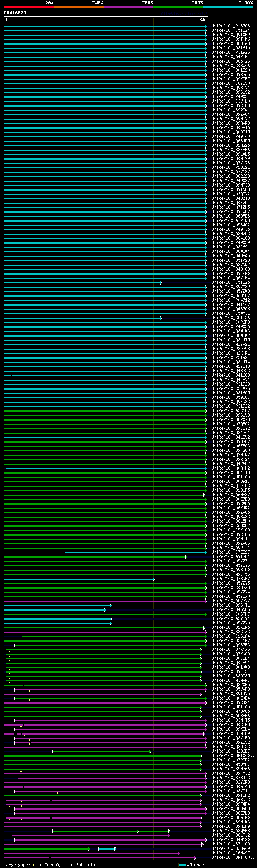The width and height of the screenshot is (257, 868).
Task: Click the cyan =50char. scale swatch
Action: point(182,864)
